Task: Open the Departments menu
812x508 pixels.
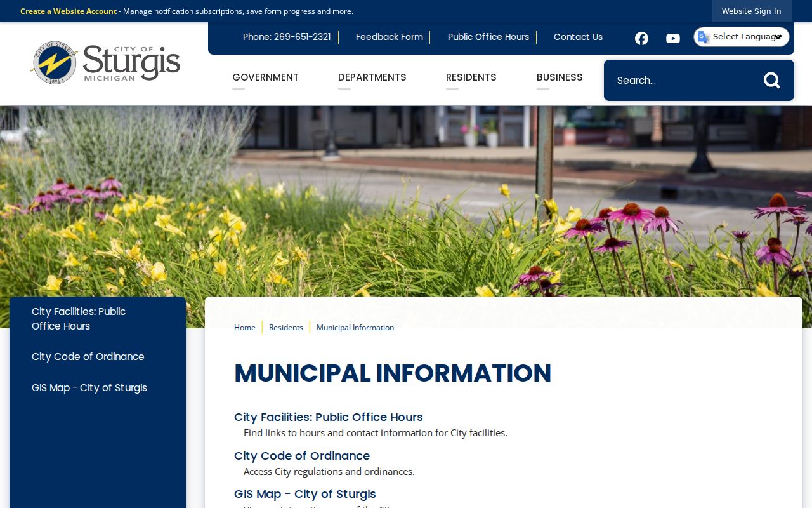Action: click(372, 77)
